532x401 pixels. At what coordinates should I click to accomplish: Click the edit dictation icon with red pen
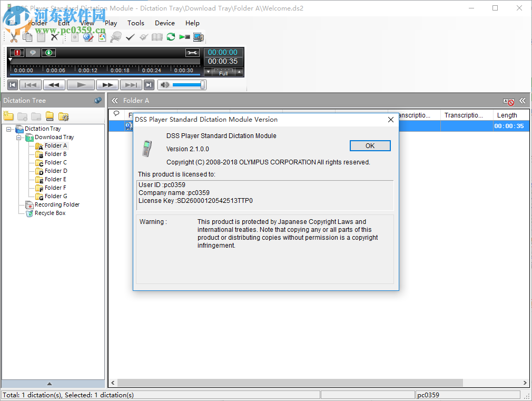click(88, 37)
